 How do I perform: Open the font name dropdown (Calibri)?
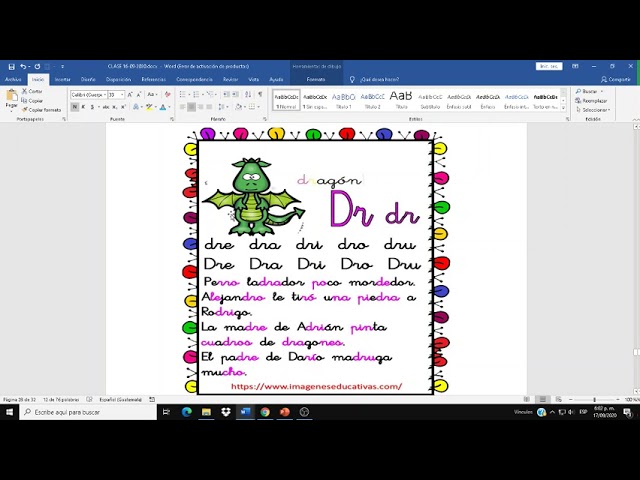coord(105,95)
